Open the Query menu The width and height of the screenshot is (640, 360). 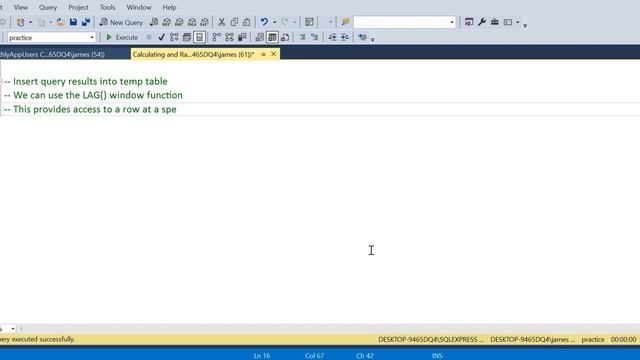point(48,7)
